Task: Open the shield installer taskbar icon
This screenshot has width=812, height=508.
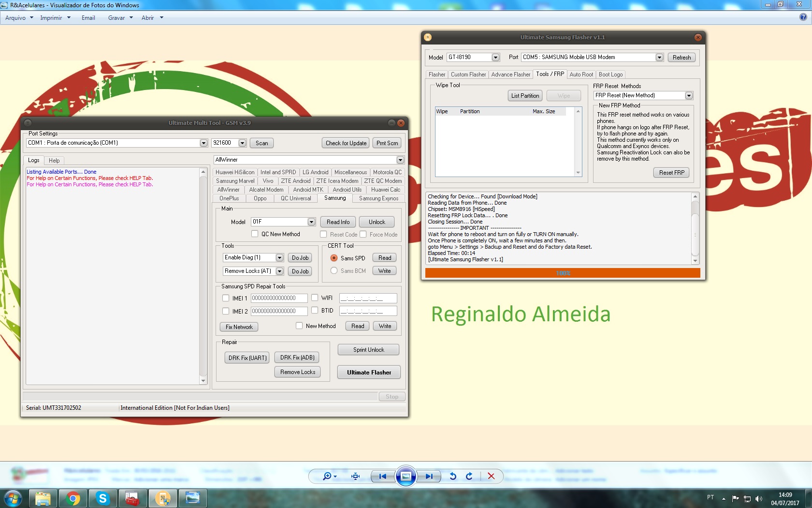Action: click(x=163, y=498)
